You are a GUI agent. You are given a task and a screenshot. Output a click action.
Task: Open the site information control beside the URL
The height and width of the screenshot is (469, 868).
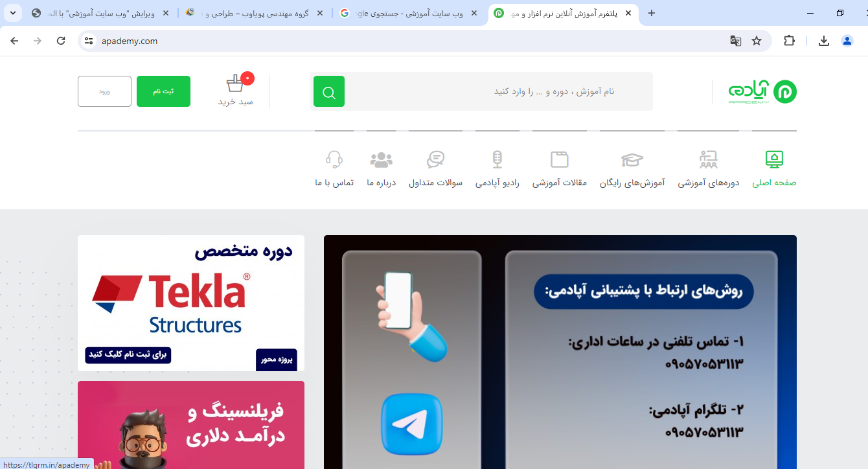pyautogui.click(x=89, y=41)
